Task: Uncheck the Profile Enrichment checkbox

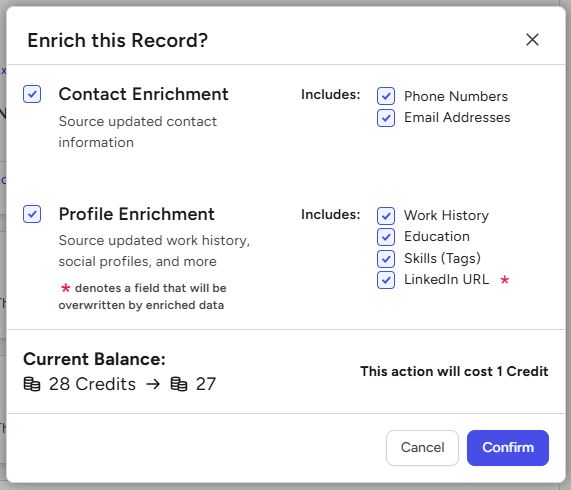Action: (x=32, y=214)
